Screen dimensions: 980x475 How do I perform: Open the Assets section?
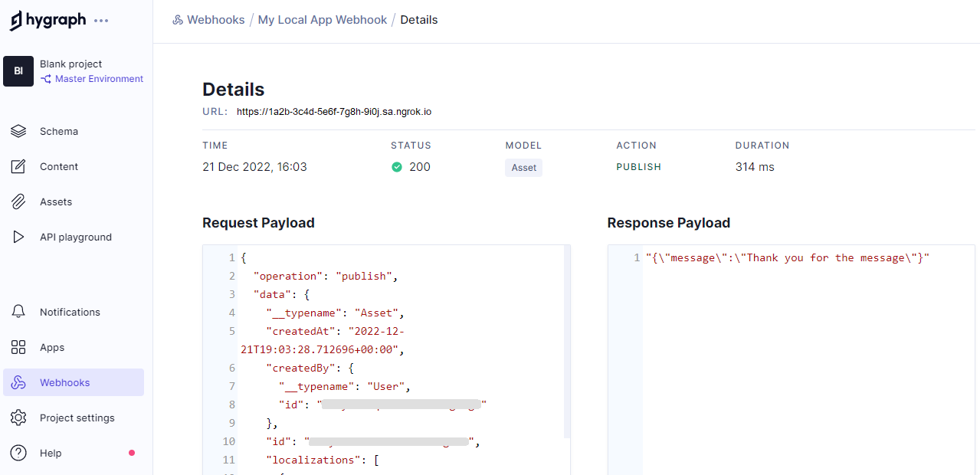(x=56, y=201)
